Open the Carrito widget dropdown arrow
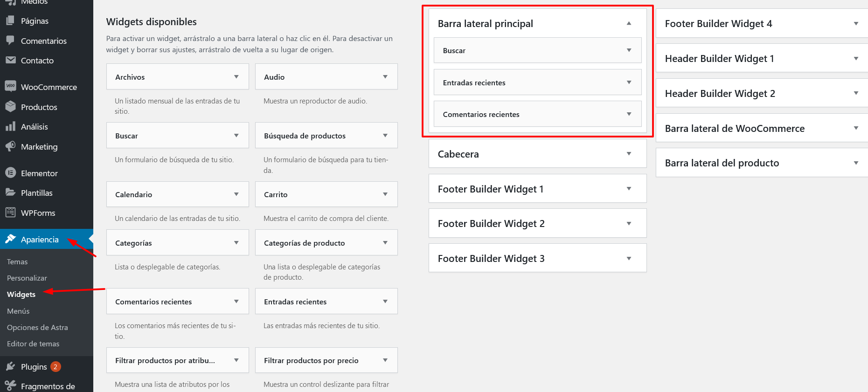This screenshot has height=392, width=868. pyautogui.click(x=385, y=194)
